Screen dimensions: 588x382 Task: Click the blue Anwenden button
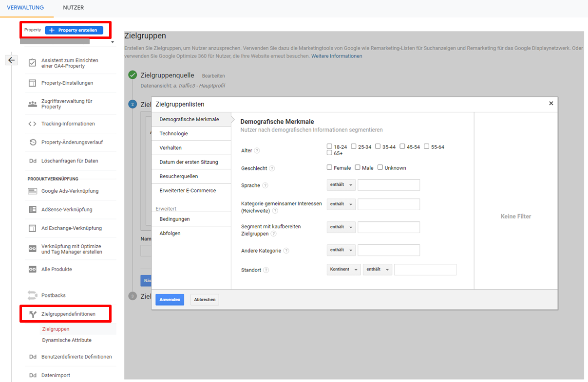click(170, 299)
